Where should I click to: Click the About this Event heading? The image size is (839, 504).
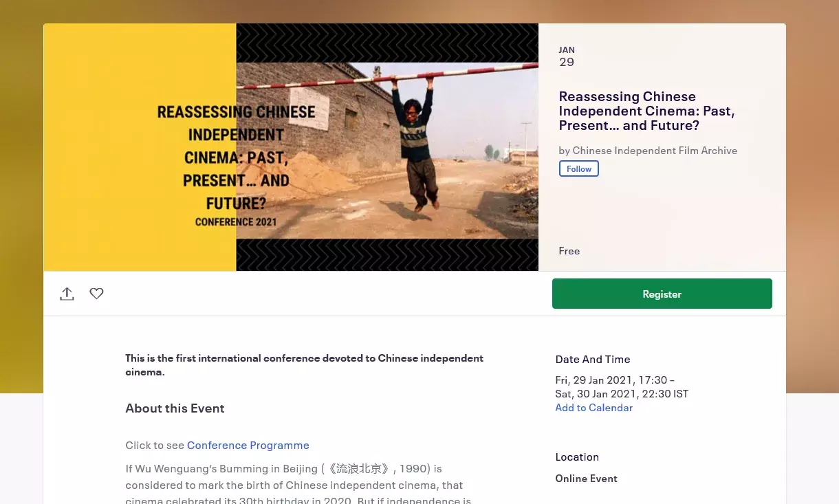pos(175,408)
